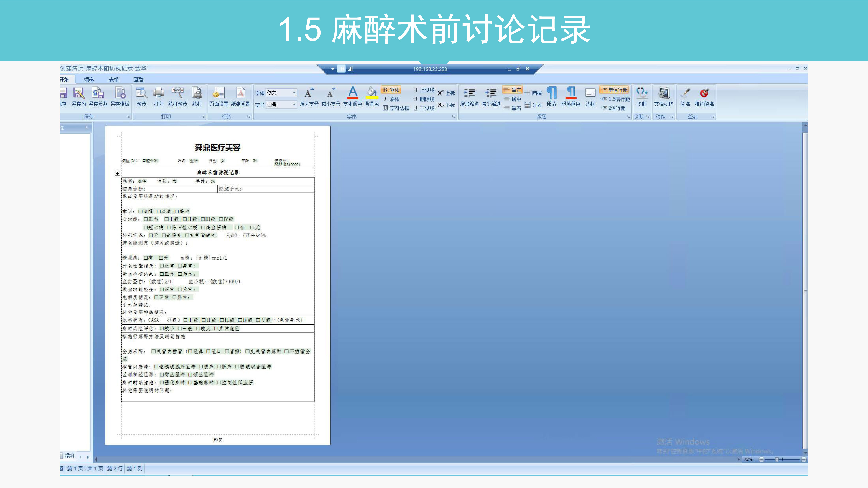Click the 增加缩进 increase indent icon
Viewport: 868px width, 488px height.
coord(469,97)
